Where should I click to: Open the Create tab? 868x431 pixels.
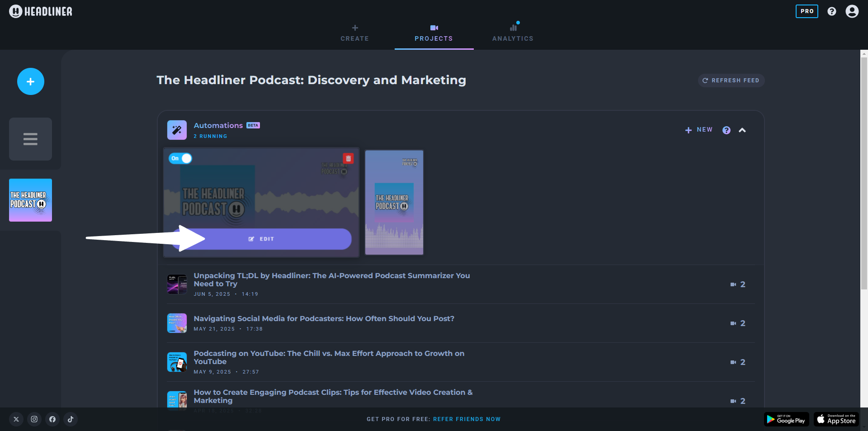[x=355, y=33]
